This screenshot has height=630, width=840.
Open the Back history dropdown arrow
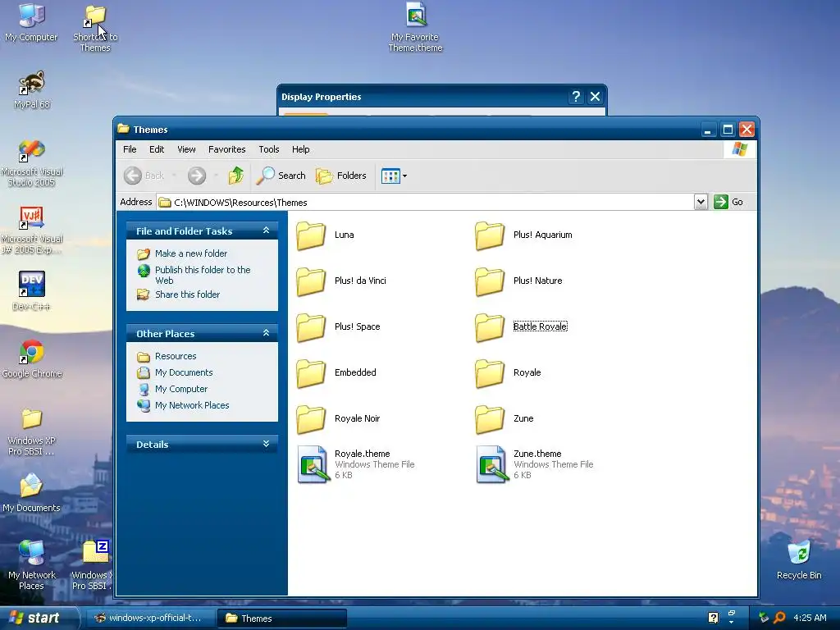[x=174, y=176]
